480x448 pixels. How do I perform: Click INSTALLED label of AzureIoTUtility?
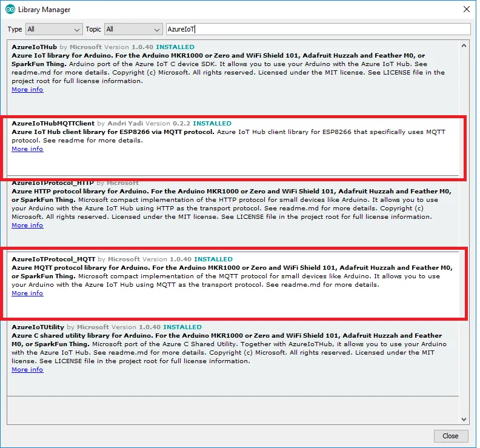click(x=182, y=327)
